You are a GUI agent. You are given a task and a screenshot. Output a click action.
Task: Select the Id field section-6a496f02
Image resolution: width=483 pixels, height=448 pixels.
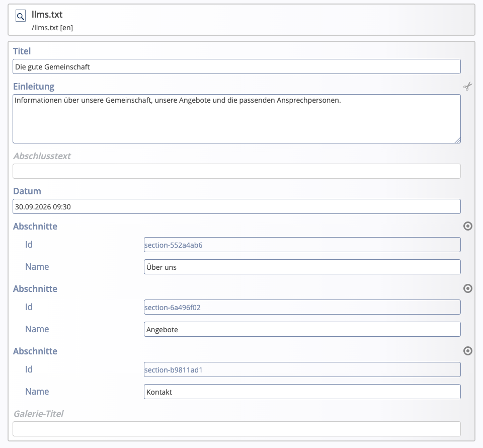click(302, 307)
